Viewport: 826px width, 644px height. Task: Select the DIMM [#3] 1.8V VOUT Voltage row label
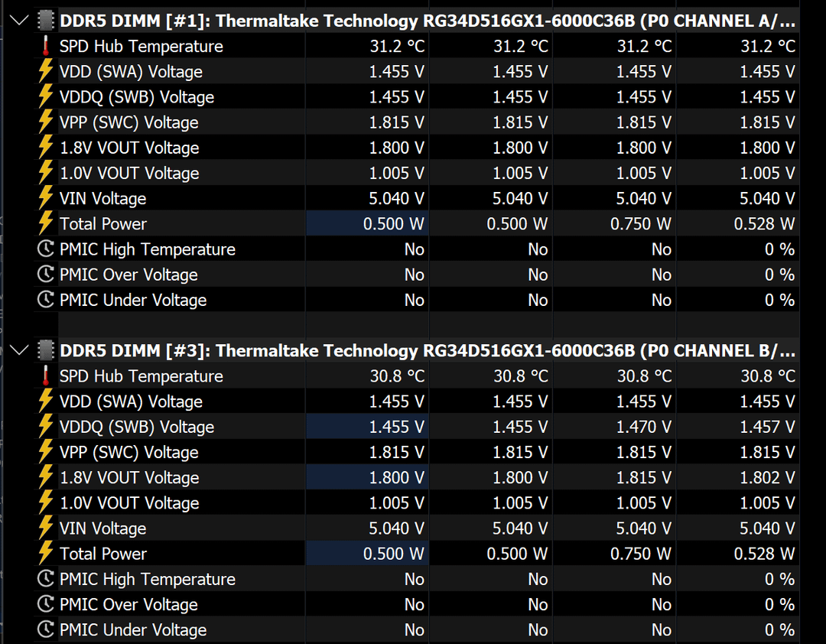pyautogui.click(x=129, y=478)
